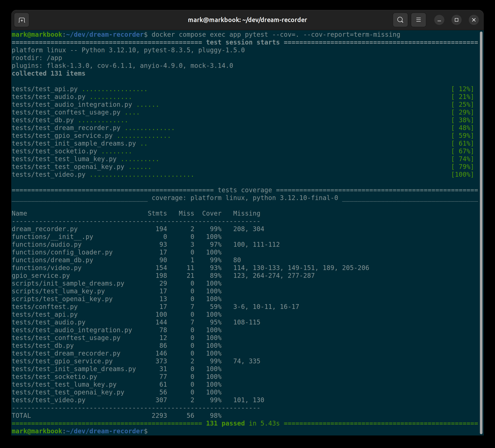Click the docker compose command text
Image resolution: width=495 pixels, height=448 pixels.
click(276, 35)
